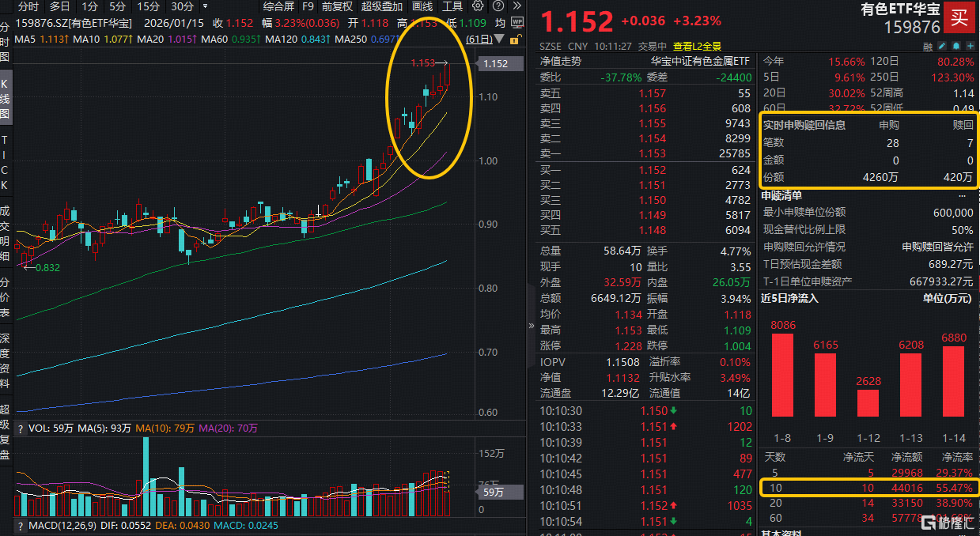The width and height of the screenshot is (980, 536).
Task: Click the MACD(12,26,9) indicator label
Action: pos(61,525)
